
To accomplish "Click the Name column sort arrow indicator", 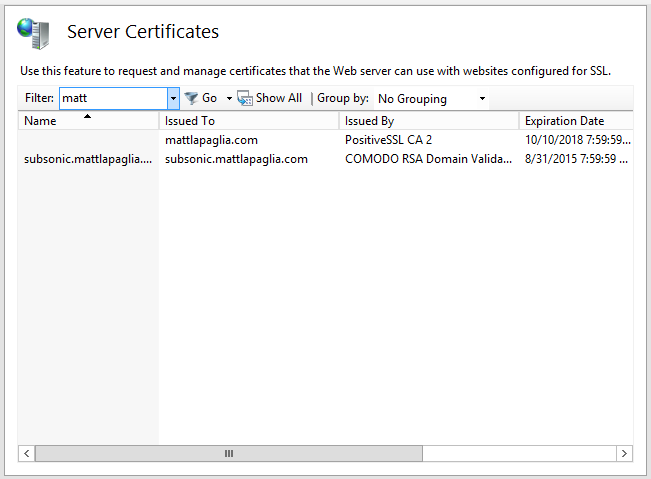I will 87,116.
